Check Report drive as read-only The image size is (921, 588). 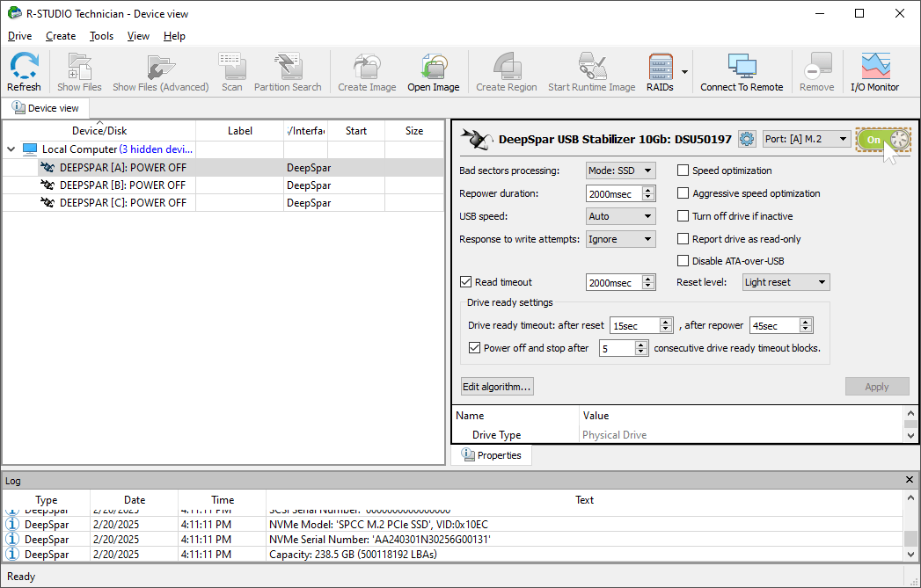[683, 239]
